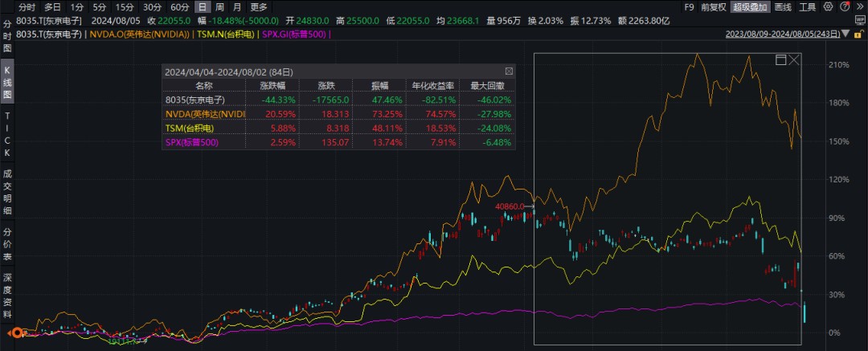
Task: Close the interval statistics table popup
Action: pos(509,71)
